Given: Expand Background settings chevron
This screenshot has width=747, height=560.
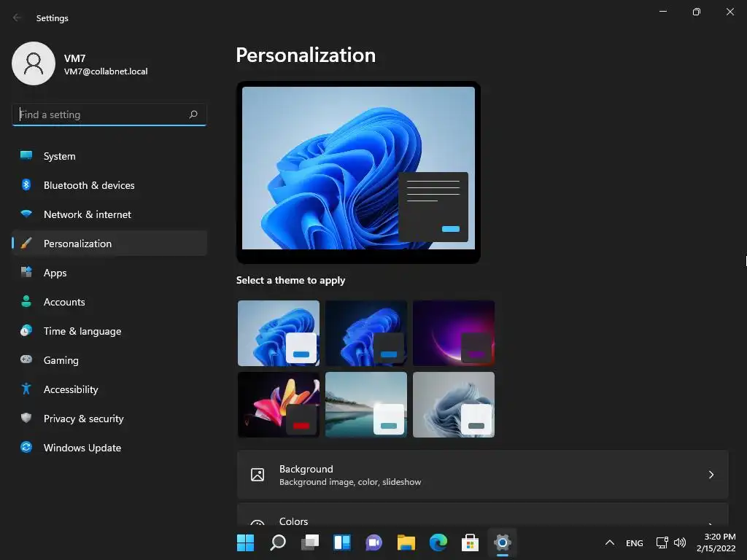Looking at the screenshot, I should [711, 474].
